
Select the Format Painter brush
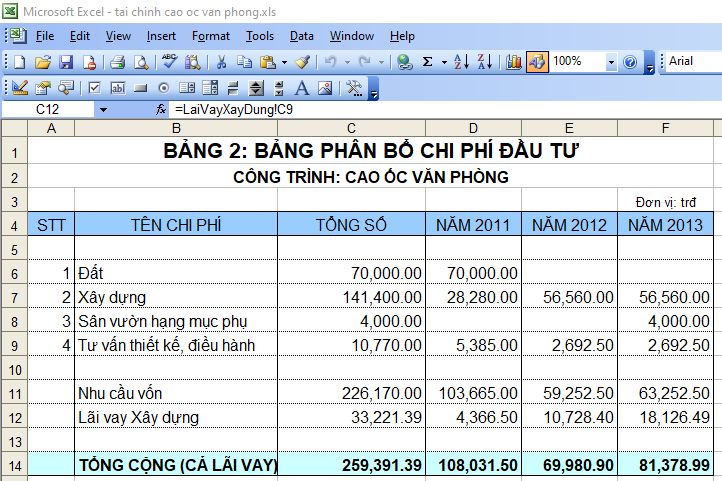(x=303, y=62)
